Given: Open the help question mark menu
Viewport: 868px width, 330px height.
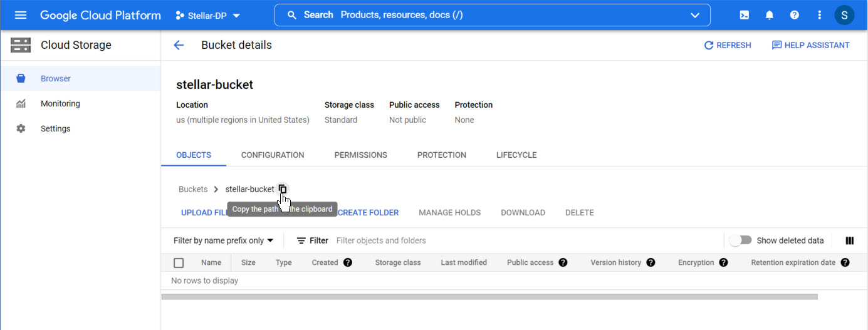Looking at the screenshot, I should [x=795, y=15].
